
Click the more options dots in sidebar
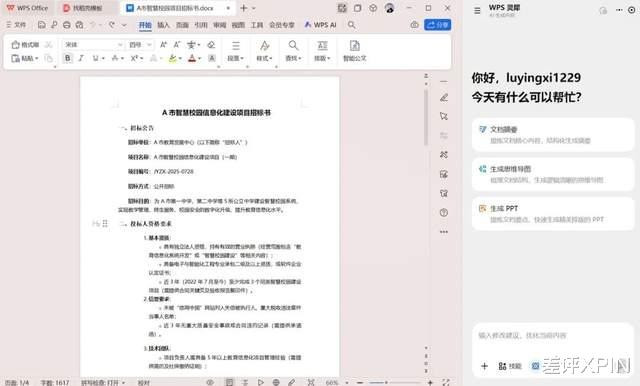tap(444, 232)
